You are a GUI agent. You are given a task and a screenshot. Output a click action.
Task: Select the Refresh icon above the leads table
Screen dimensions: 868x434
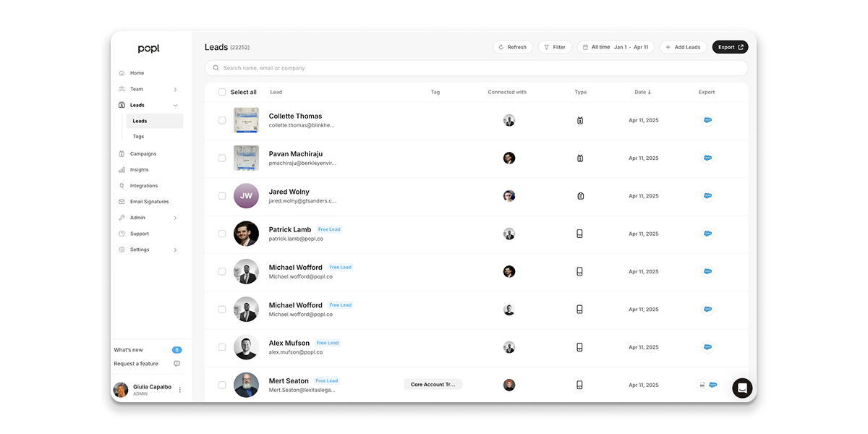coord(501,46)
